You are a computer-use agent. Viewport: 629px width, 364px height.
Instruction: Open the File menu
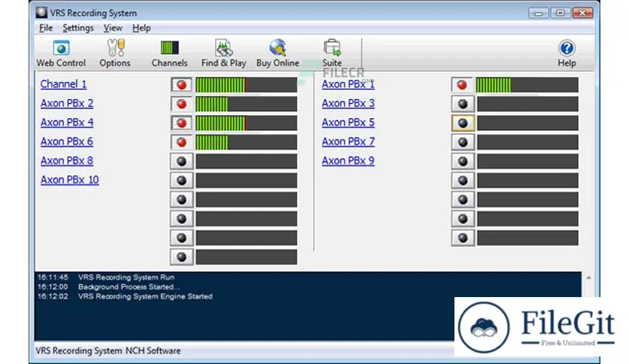coord(46,28)
